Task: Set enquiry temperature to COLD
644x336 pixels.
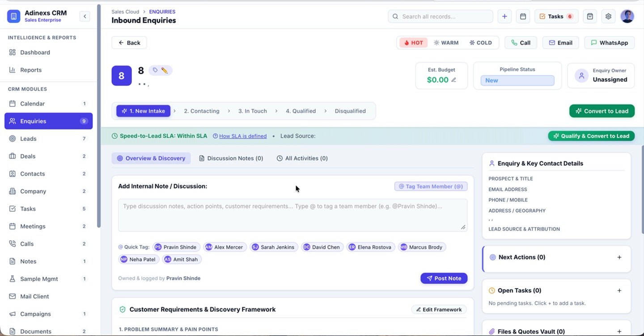Action: point(481,43)
